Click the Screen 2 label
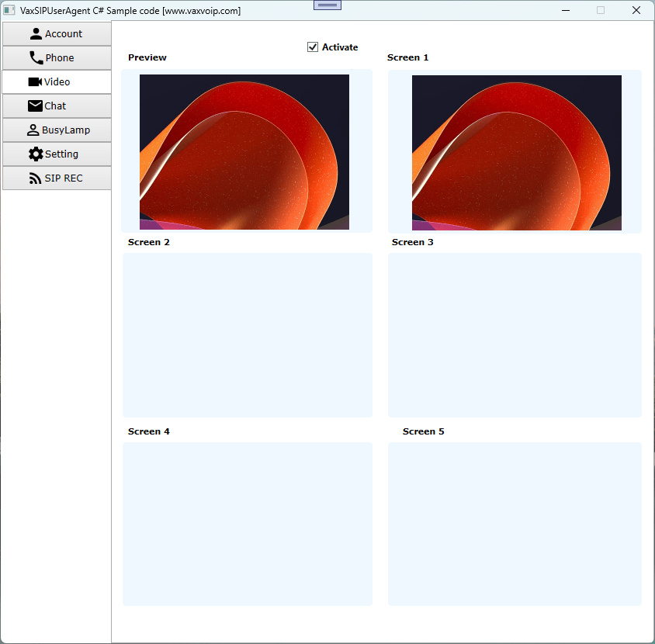This screenshot has width=655, height=644. point(149,242)
